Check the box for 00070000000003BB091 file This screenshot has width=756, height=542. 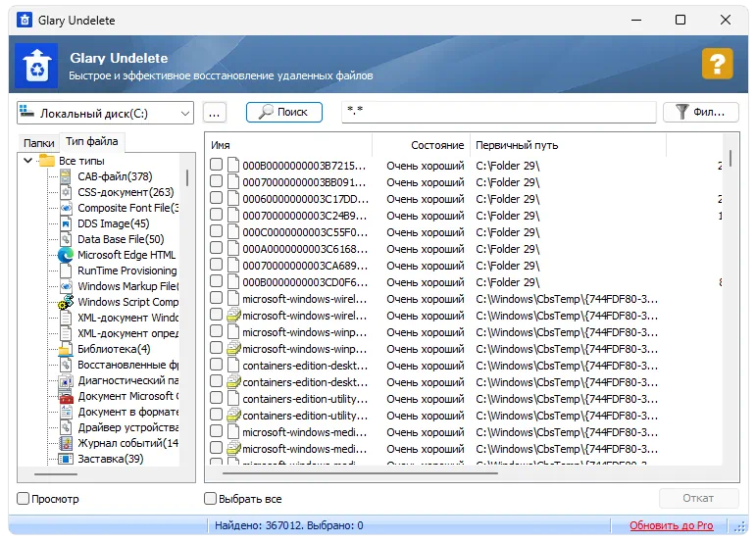(x=216, y=181)
